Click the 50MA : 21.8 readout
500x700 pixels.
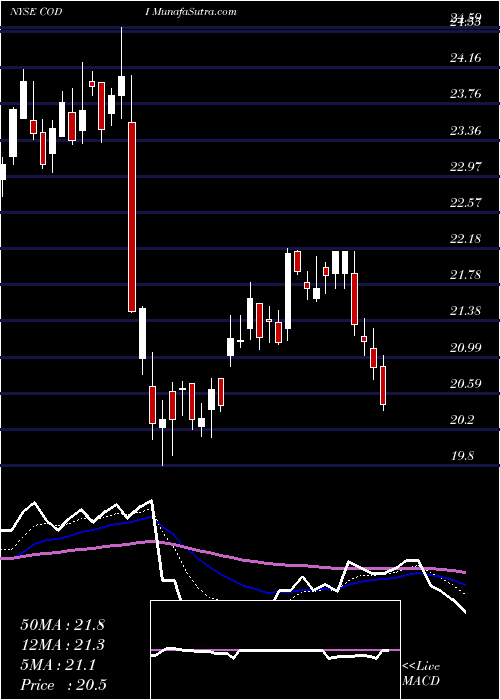coord(62,625)
